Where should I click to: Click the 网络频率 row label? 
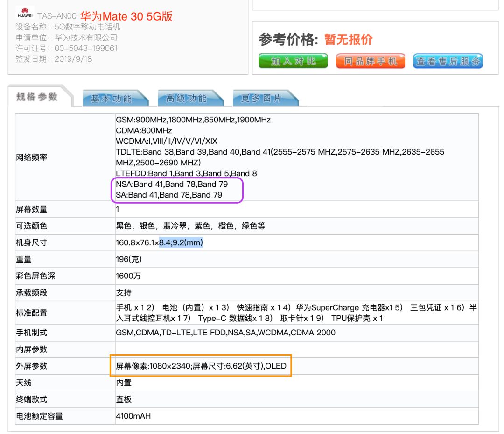tap(32, 157)
